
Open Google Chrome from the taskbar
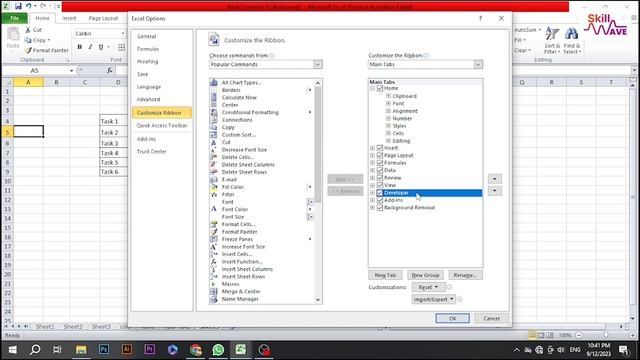click(195, 350)
